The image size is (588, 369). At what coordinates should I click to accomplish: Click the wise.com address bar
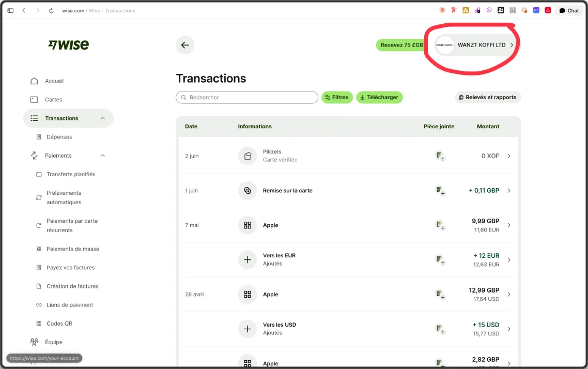(99, 10)
